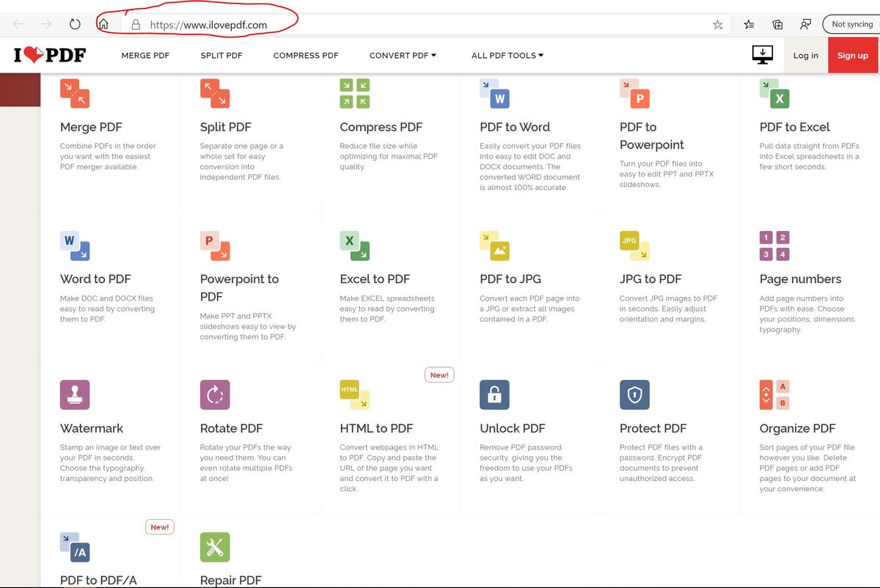Click the red Sign up button
Viewport: 880px width, 588px height.
853,55
